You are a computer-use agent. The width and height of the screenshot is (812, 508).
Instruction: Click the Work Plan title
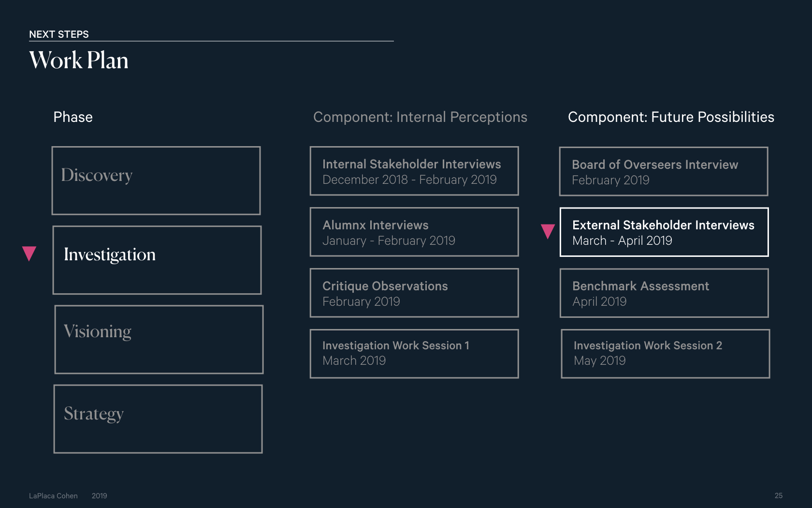tap(79, 60)
